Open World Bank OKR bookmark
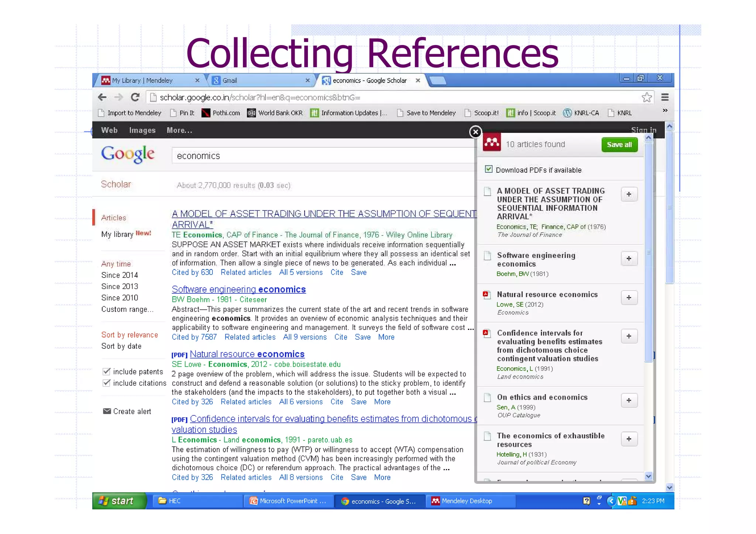756x534 pixels. [x=275, y=113]
